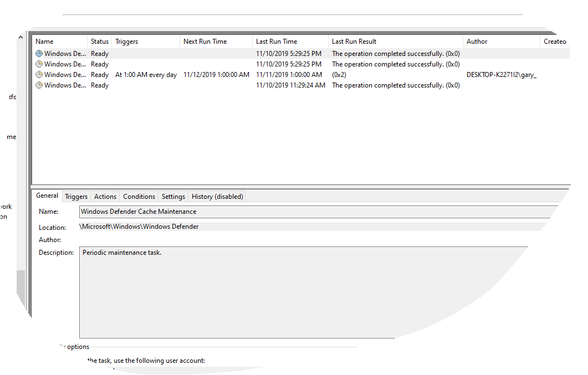Click the Description: label in the General tab
588x375 pixels.
(56, 253)
